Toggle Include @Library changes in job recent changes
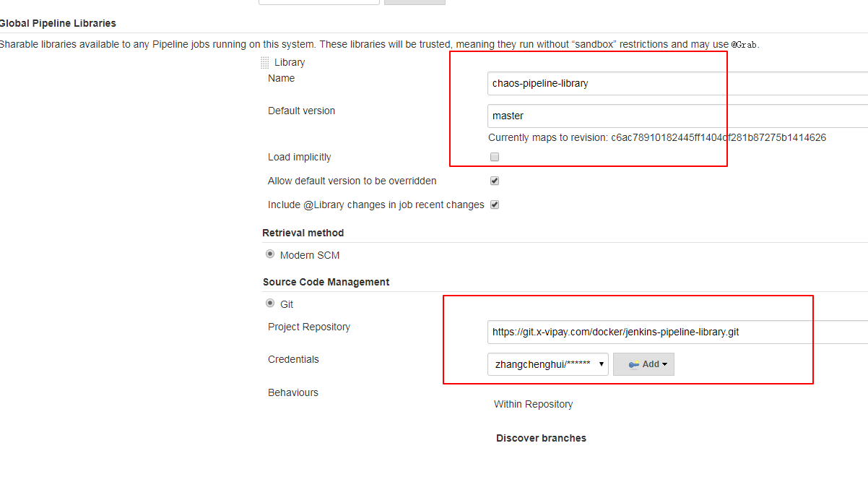The width and height of the screenshot is (868, 477). point(495,205)
